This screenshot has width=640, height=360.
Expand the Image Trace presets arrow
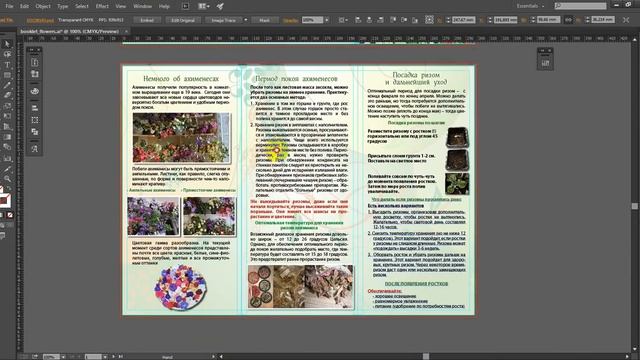tap(245, 20)
